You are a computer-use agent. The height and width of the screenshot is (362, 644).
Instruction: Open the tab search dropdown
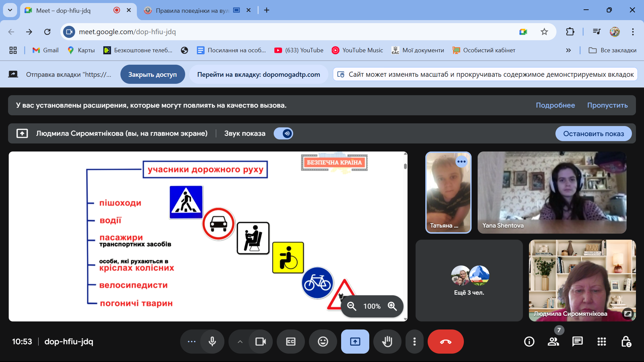(x=10, y=10)
